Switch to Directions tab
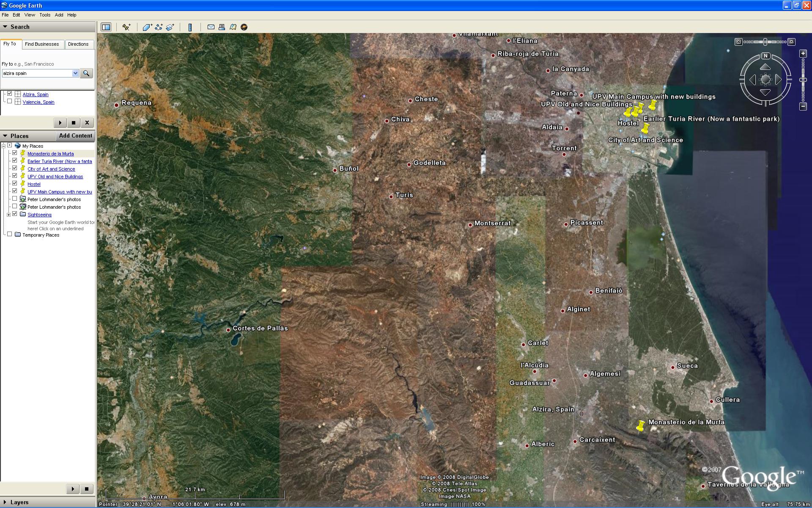812x508 pixels. [79, 44]
